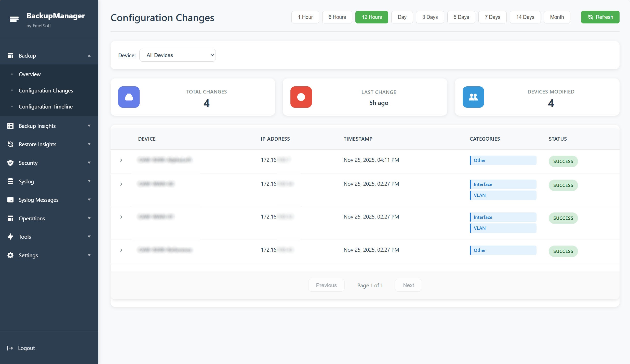Select the Month time range
Image resolution: width=630 pixels, height=364 pixels.
(x=557, y=17)
